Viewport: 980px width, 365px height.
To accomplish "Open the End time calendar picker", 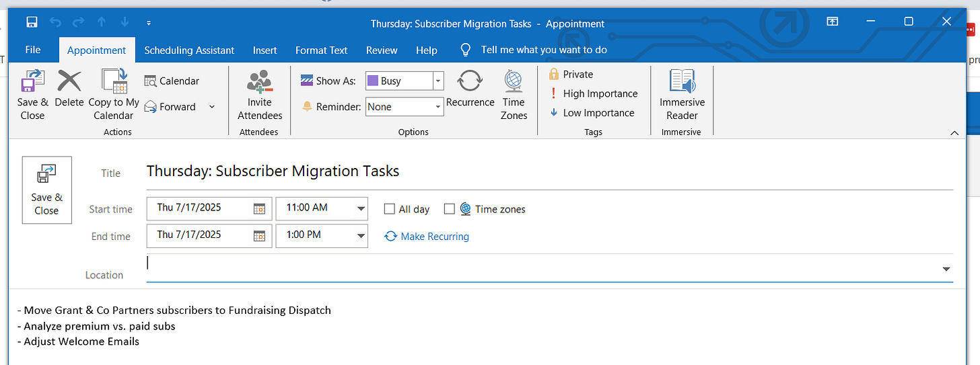I will tap(259, 236).
